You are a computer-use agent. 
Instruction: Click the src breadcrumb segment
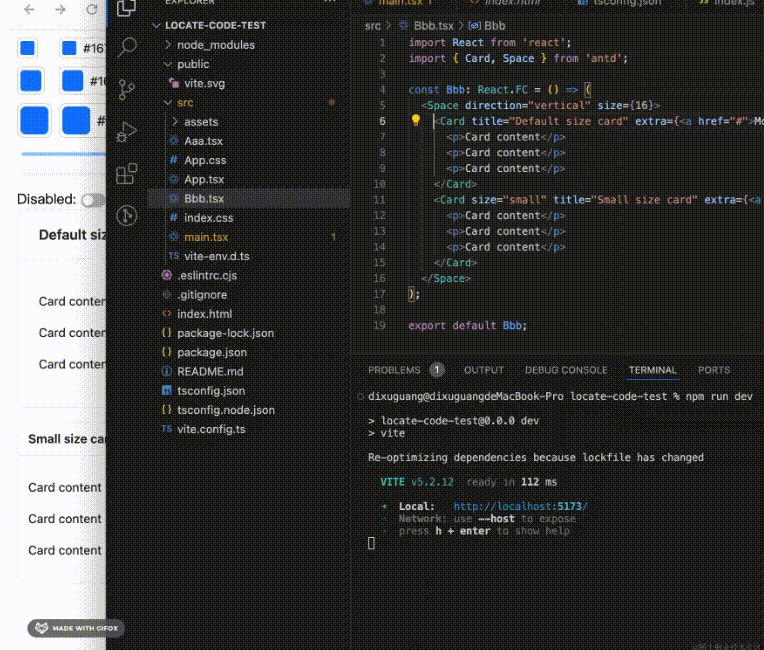(373, 26)
